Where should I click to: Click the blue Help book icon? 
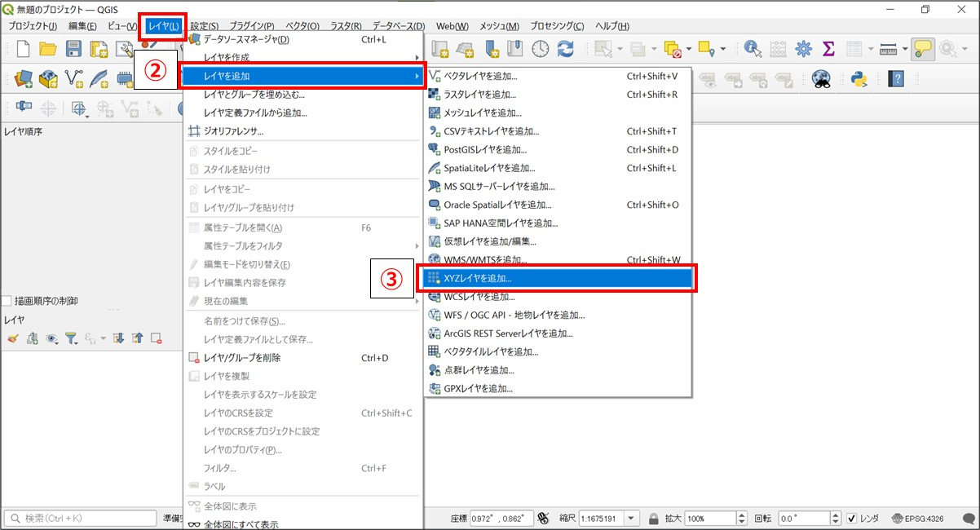tap(897, 79)
